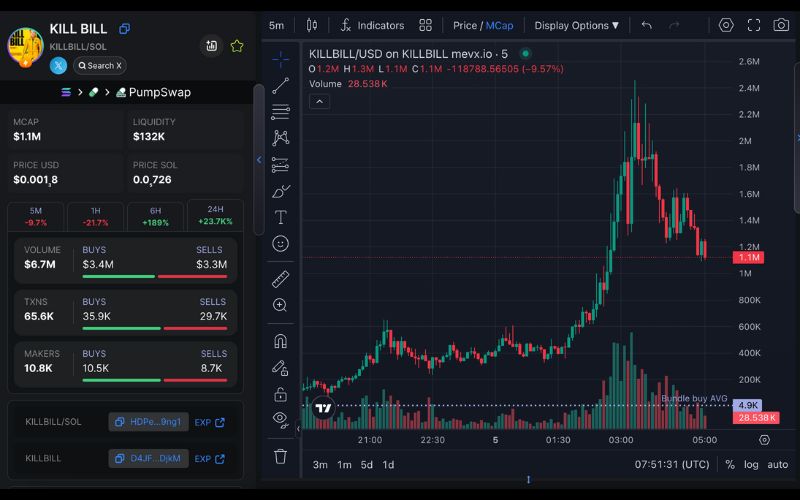Collapse the drawing toolbar side arrow

point(298,429)
